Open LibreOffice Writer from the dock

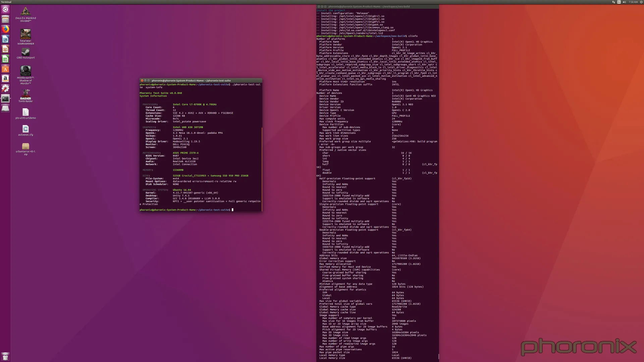[x=5, y=39]
